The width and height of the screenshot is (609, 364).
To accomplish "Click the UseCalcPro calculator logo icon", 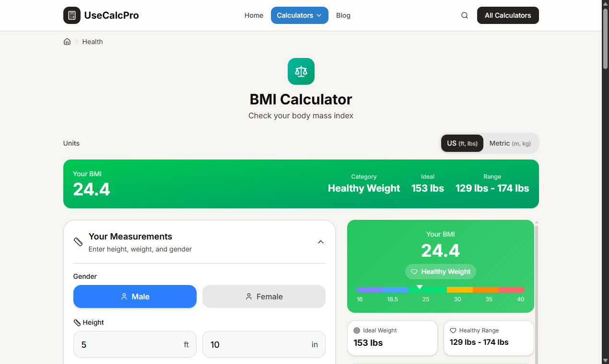I will coord(72,15).
